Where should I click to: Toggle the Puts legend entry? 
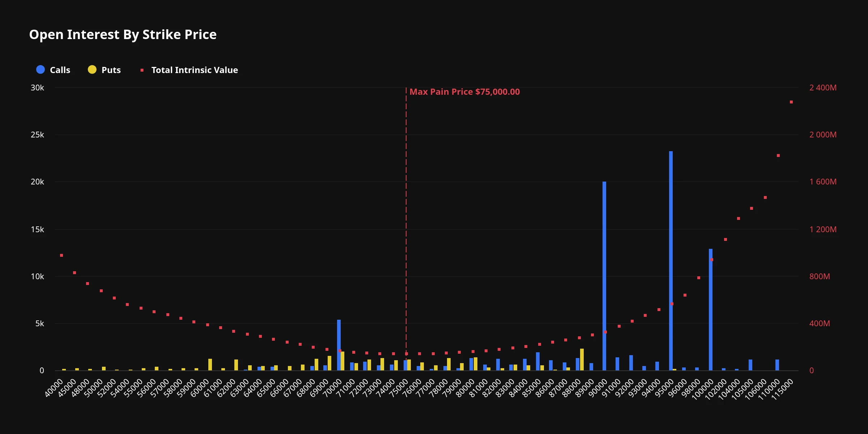pos(104,70)
